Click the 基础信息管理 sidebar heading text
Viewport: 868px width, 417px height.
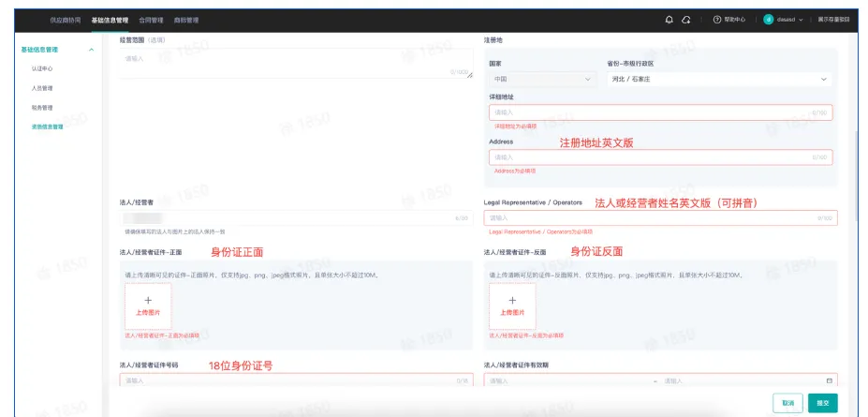(x=39, y=50)
